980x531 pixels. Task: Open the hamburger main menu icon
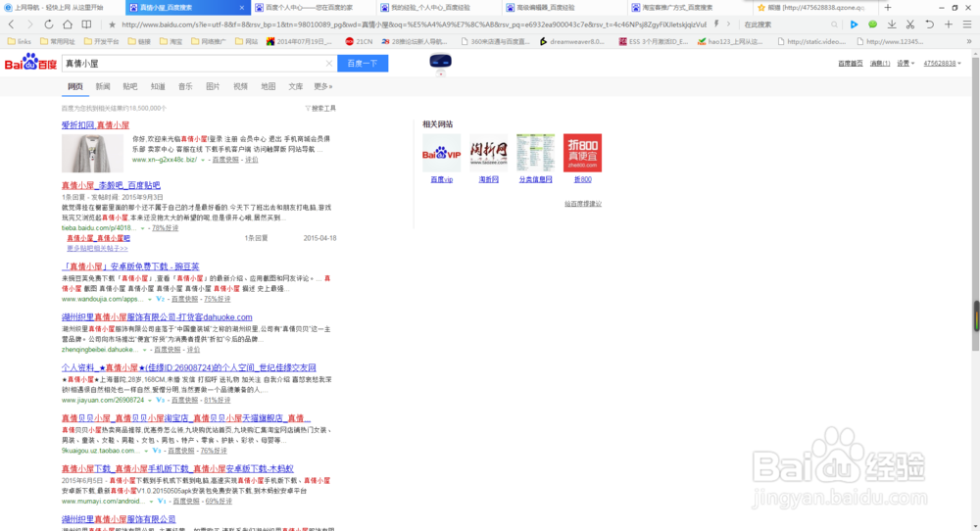pyautogui.click(x=967, y=24)
